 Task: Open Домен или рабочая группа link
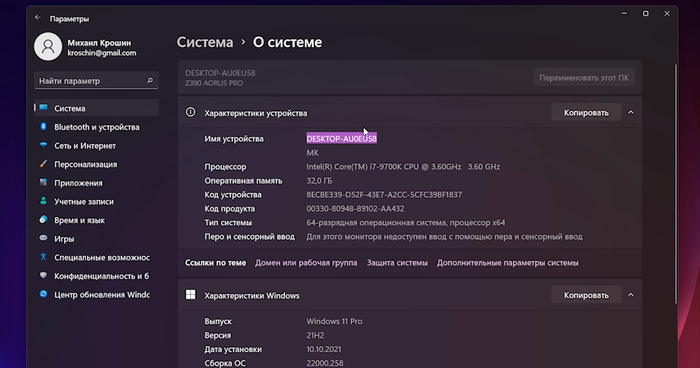click(306, 263)
